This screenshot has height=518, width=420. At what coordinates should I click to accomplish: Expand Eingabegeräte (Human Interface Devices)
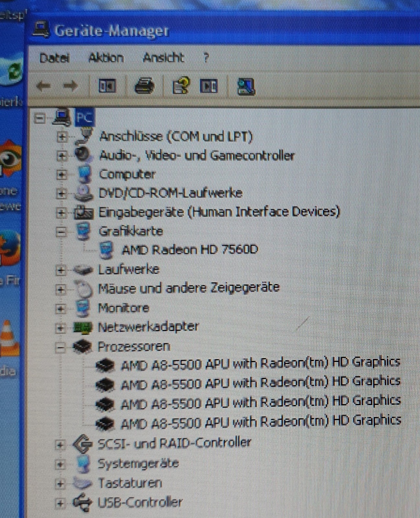61,213
